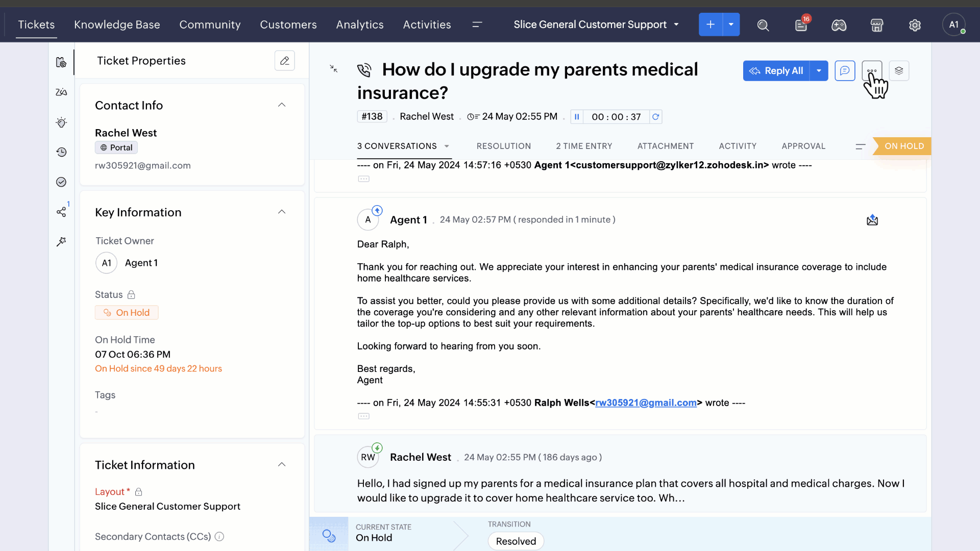The width and height of the screenshot is (980, 551).
Task: Click the Resolved transition button
Action: (x=516, y=541)
